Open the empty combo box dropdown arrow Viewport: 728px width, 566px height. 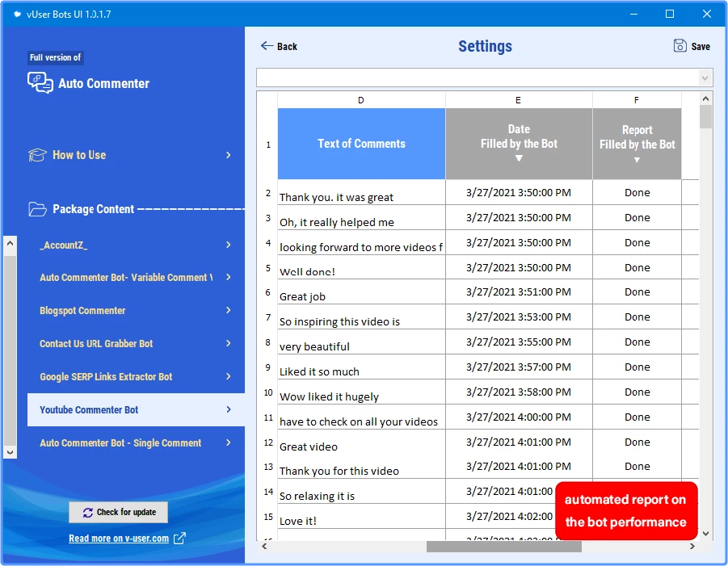click(705, 78)
